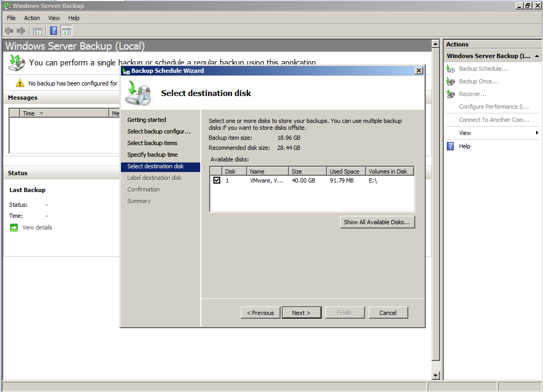
Task: Close the Backup Schedule Wizard dialog
Action: (x=419, y=71)
